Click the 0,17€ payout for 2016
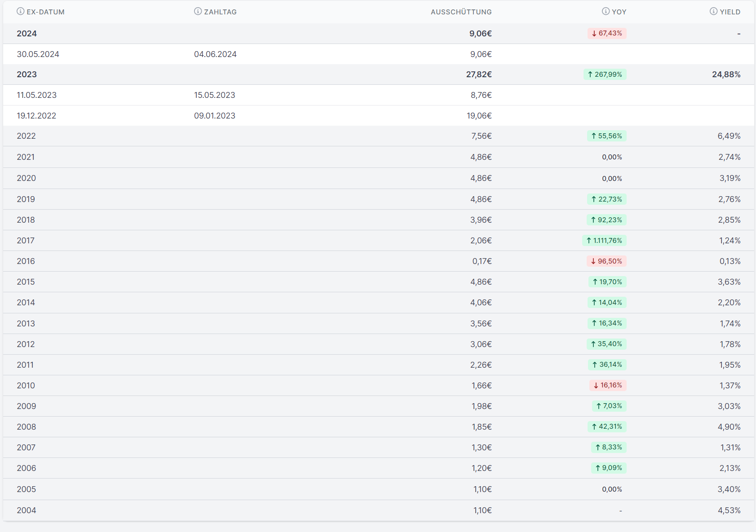 (482, 261)
